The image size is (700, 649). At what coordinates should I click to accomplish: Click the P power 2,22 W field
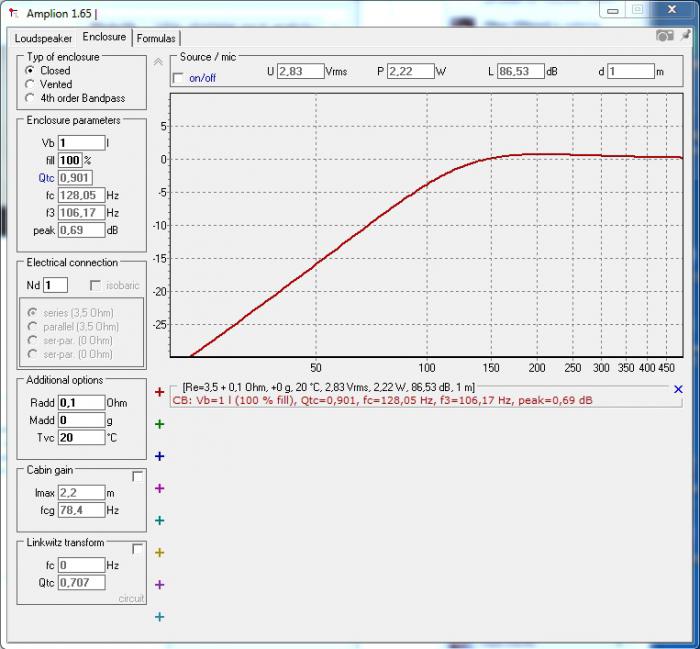pos(410,71)
